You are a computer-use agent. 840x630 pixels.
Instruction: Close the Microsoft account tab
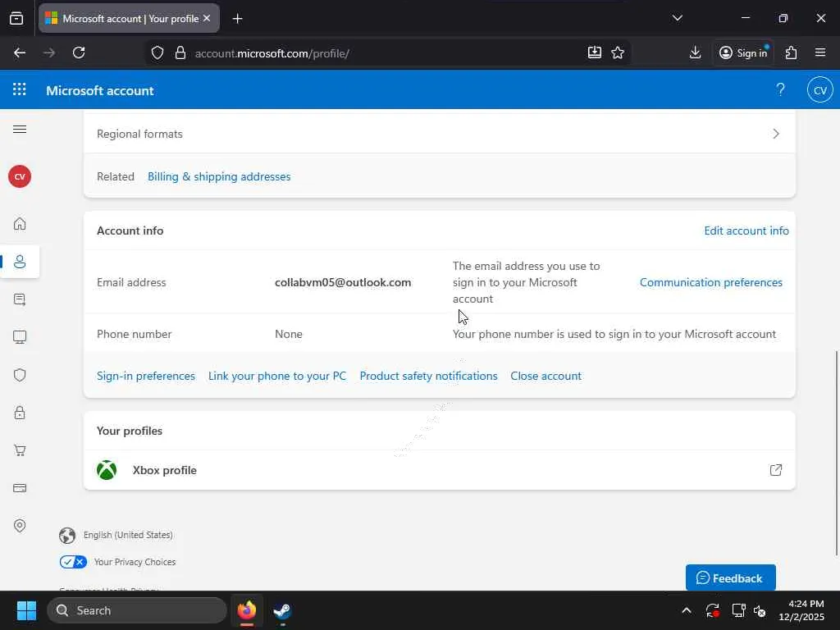[x=207, y=18]
